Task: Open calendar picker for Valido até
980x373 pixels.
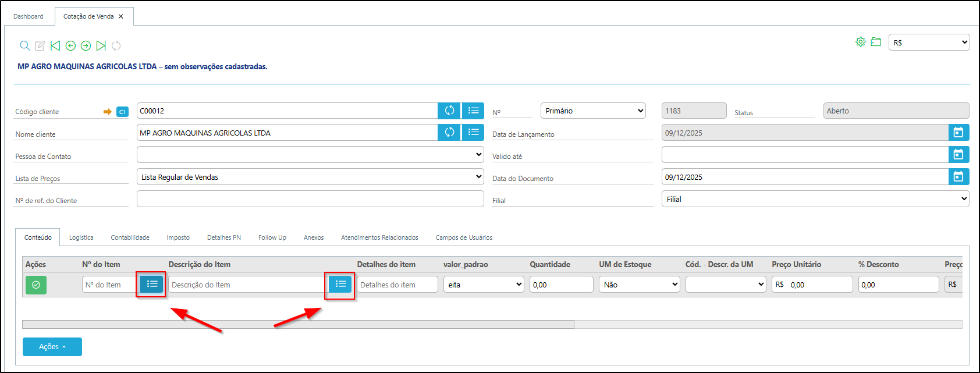Action: (958, 155)
